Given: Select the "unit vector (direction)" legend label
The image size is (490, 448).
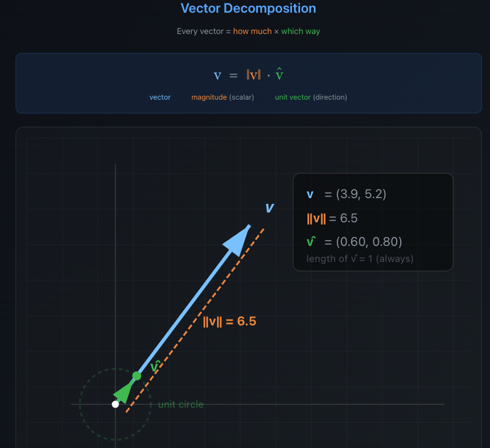Looking at the screenshot, I should click(x=311, y=97).
